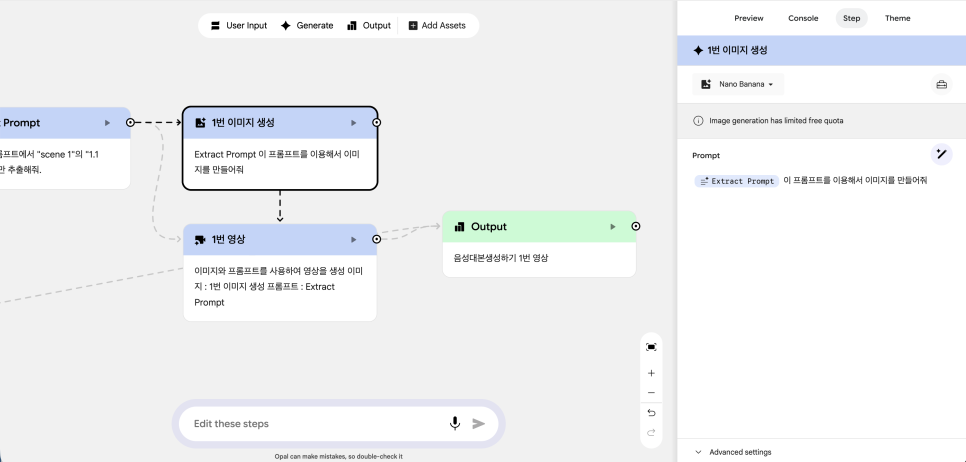Click the Extract Prompt chip in prompt
This screenshot has height=462, width=966.
pyautogui.click(x=736, y=181)
